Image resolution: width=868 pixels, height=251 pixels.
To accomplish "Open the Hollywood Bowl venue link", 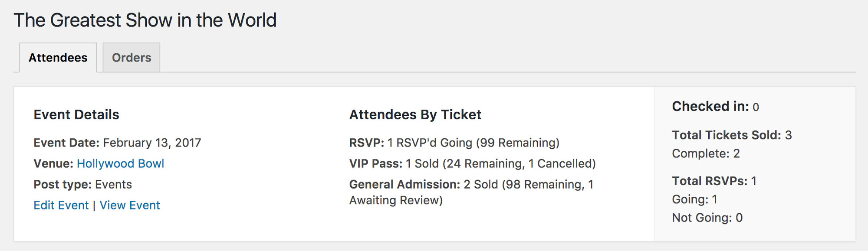I will [x=120, y=163].
